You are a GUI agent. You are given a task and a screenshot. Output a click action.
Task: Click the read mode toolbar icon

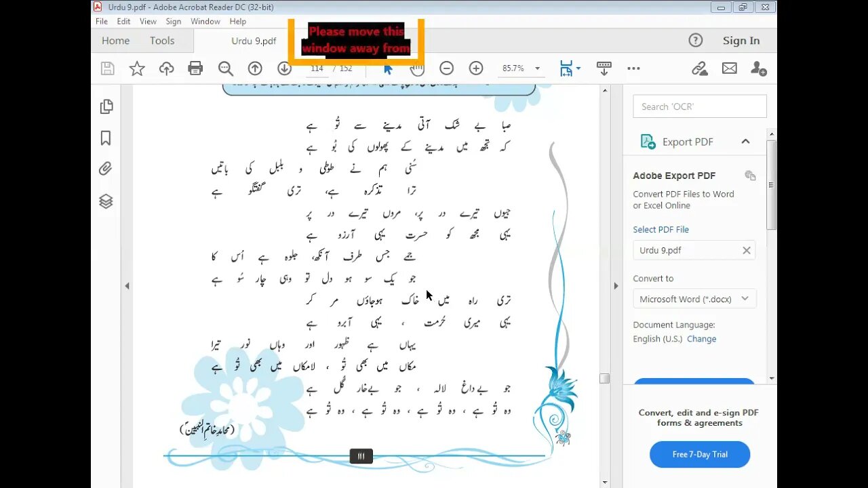point(604,68)
